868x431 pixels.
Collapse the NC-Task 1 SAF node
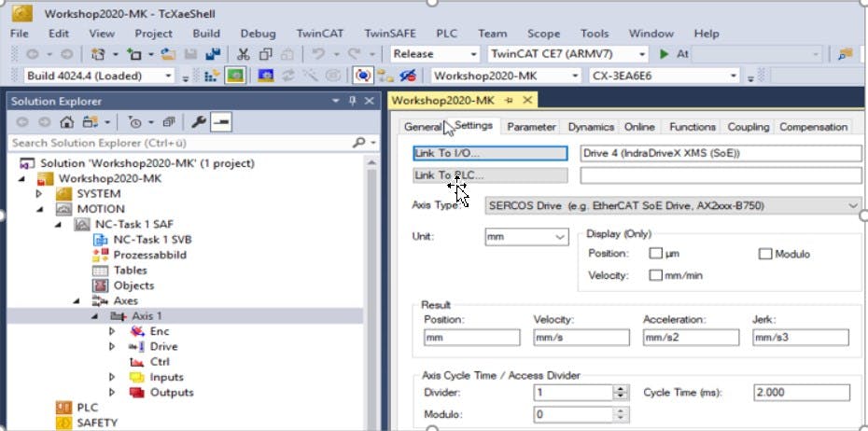(57, 225)
